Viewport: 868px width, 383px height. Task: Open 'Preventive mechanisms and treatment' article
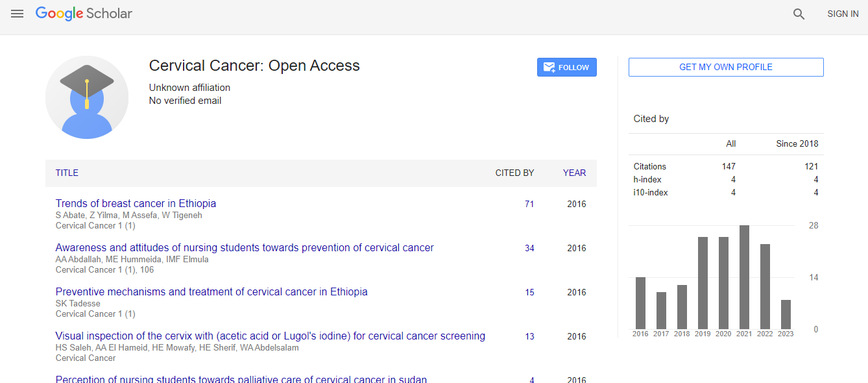(x=211, y=291)
